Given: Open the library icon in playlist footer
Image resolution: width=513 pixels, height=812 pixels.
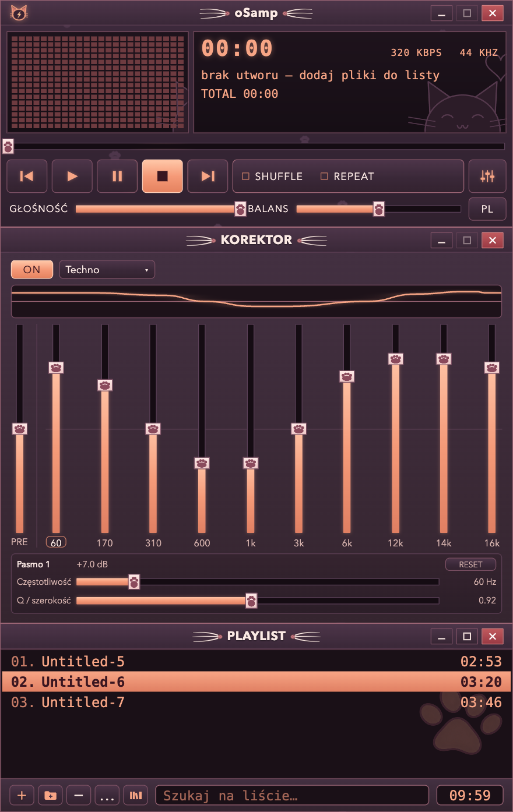Looking at the screenshot, I should pyautogui.click(x=136, y=795).
